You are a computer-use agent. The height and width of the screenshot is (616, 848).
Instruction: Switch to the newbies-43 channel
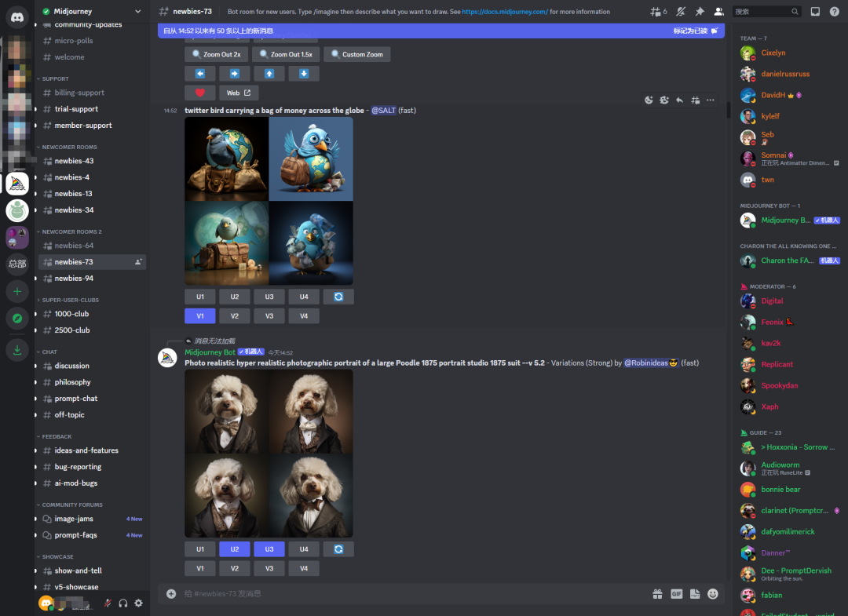74,161
